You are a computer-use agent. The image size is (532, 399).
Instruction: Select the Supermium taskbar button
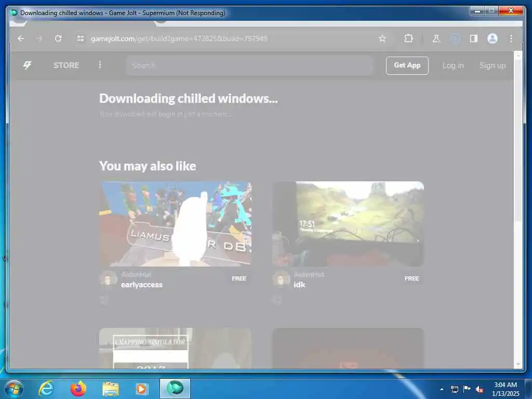coord(175,389)
